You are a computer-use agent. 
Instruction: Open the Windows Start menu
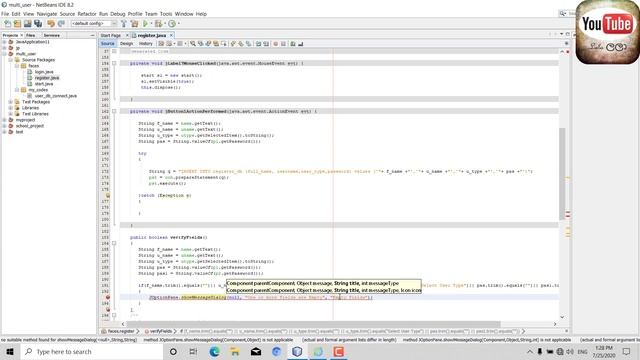point(10,351)
